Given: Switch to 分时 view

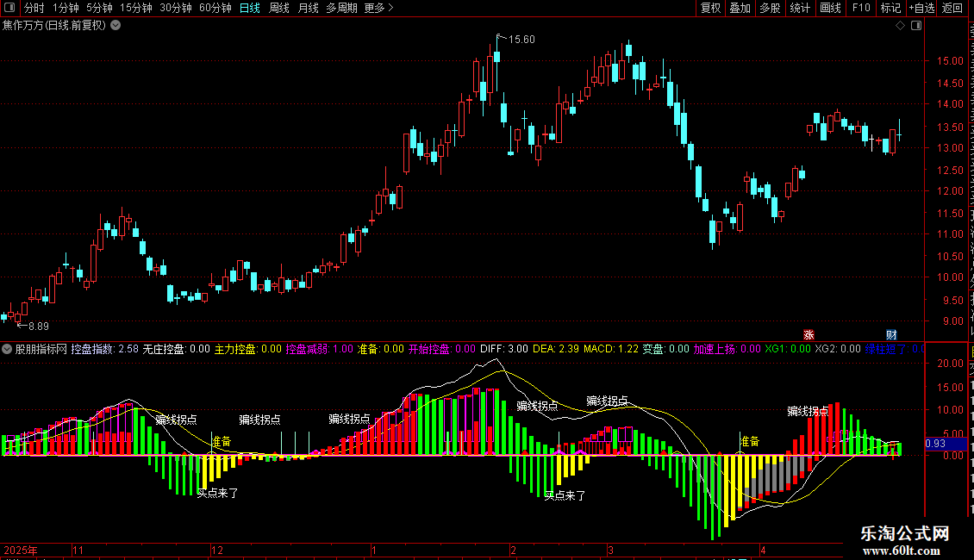Looking at the screenshot, I should (x=34, y=8).
